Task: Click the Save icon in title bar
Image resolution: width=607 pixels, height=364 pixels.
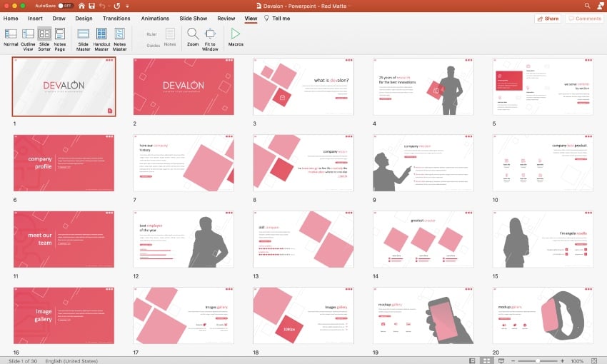Action: coord(90,6)
